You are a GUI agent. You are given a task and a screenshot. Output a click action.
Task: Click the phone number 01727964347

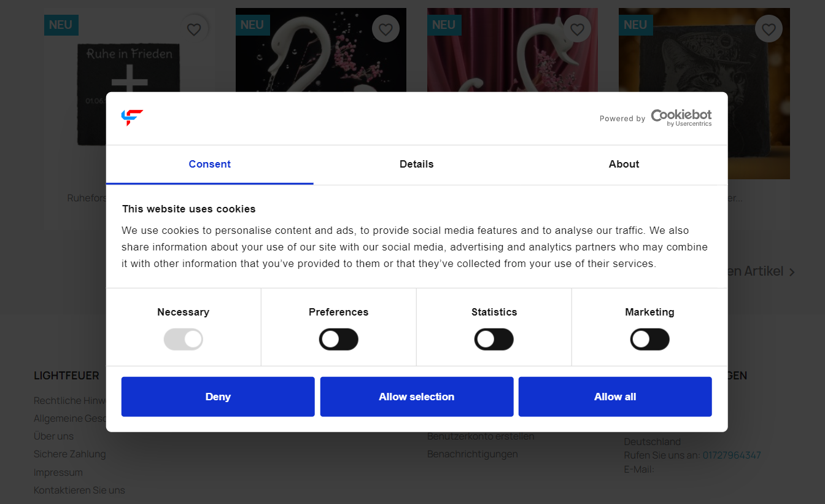coord(732,456)
